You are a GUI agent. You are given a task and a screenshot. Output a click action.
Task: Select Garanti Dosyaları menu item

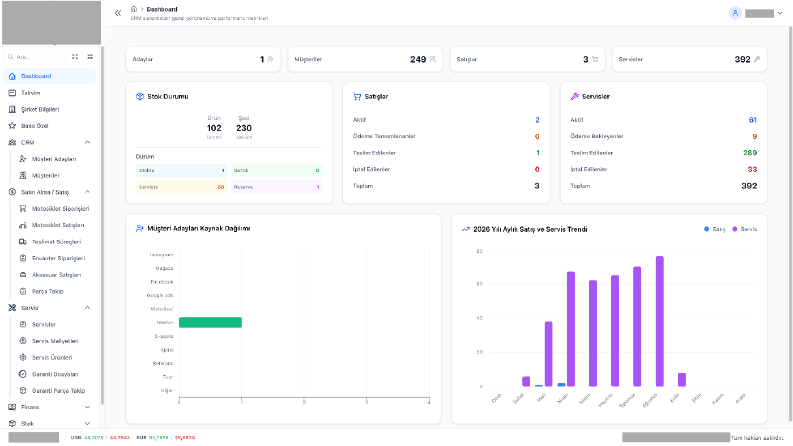[54, 374]
